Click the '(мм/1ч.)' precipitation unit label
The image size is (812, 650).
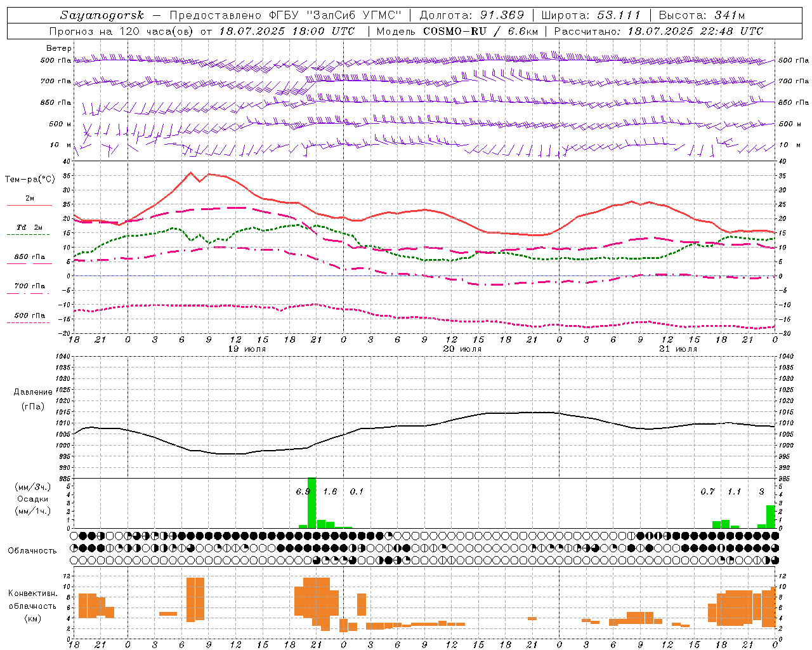click(x=32, y=511)
